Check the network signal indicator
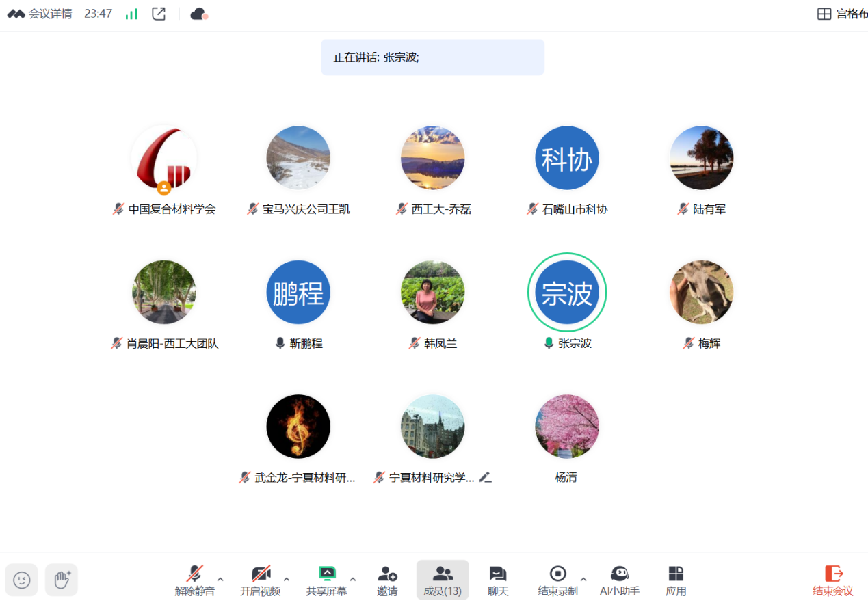 click(x=131, y=13)
